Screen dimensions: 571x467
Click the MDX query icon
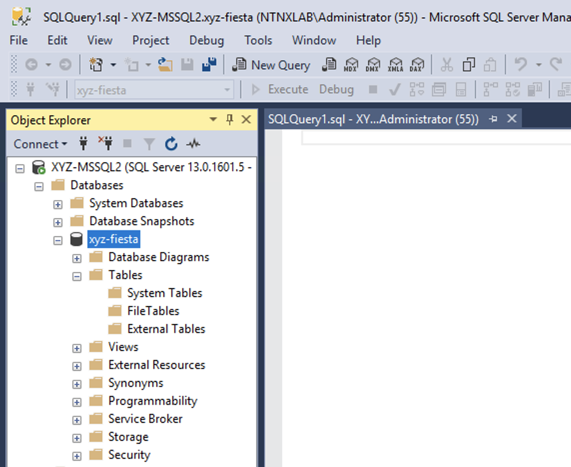(351, 65)
